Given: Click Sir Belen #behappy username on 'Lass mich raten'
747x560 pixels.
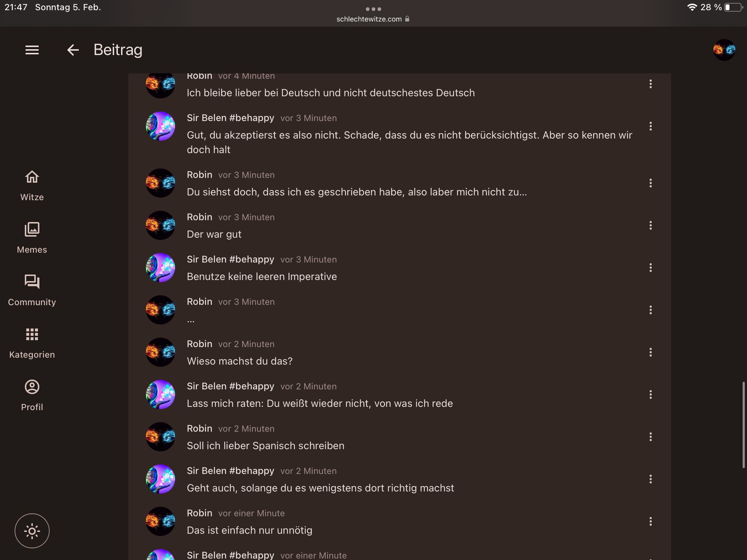Looking at the screenshot, I should (x=230, y=386).
